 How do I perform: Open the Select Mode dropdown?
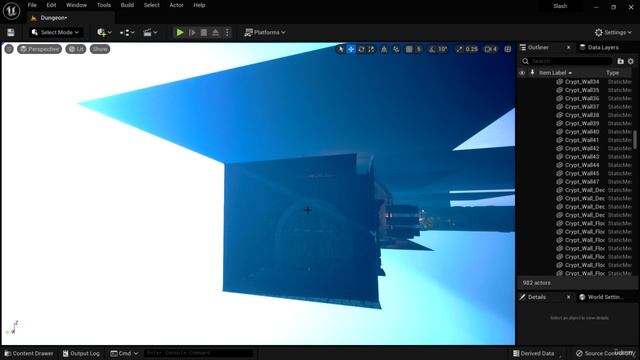[56, 32]
